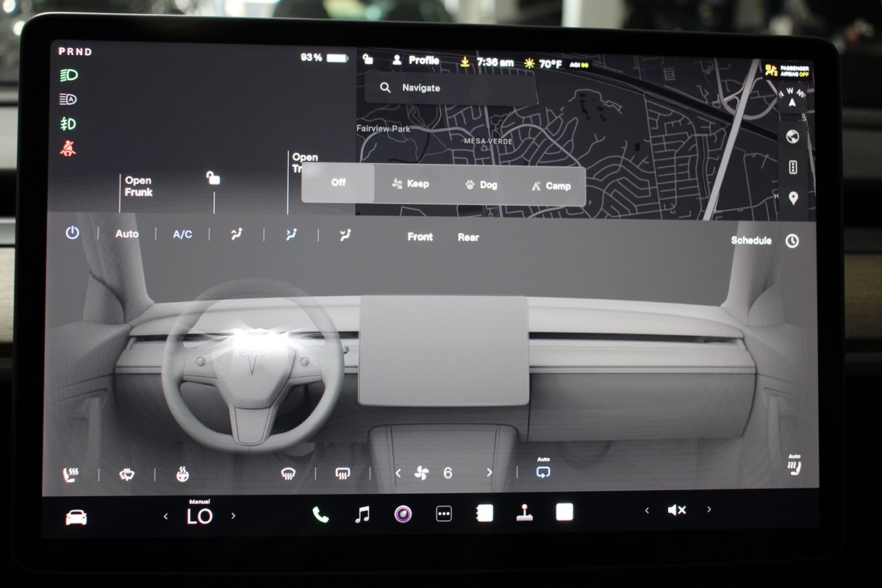882x588 pixels.
Task: Toggle the A/C setting
Action: coord(182,234)
